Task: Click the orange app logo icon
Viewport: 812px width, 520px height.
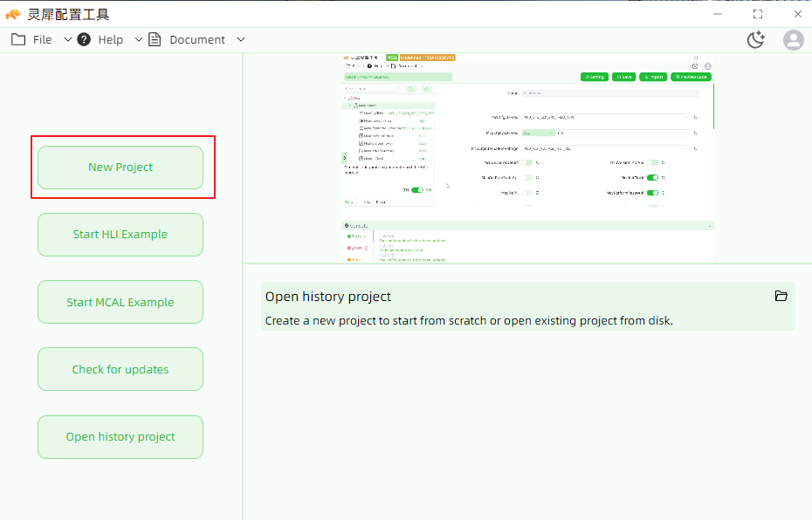Action: 13,15
